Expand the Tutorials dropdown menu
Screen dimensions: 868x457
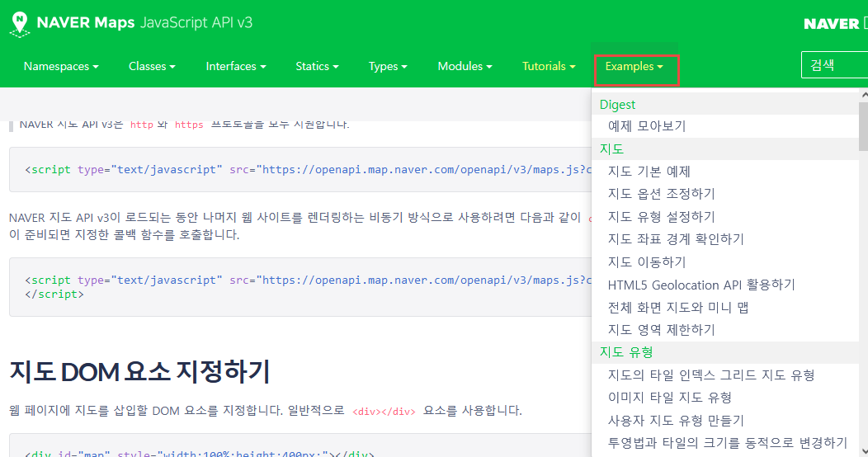click(549, 66)
